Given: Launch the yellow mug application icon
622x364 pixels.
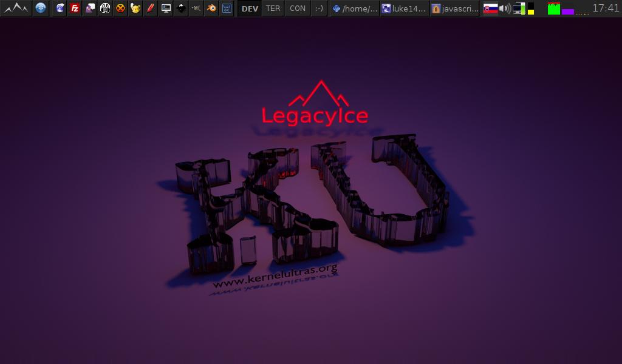Looking at the screenshot, I should click(135, 8).
